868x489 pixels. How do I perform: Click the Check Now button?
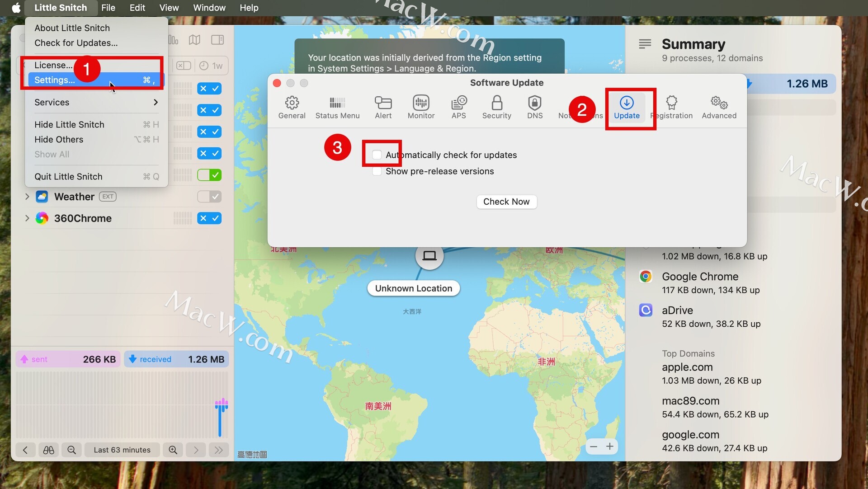(506, 202)
